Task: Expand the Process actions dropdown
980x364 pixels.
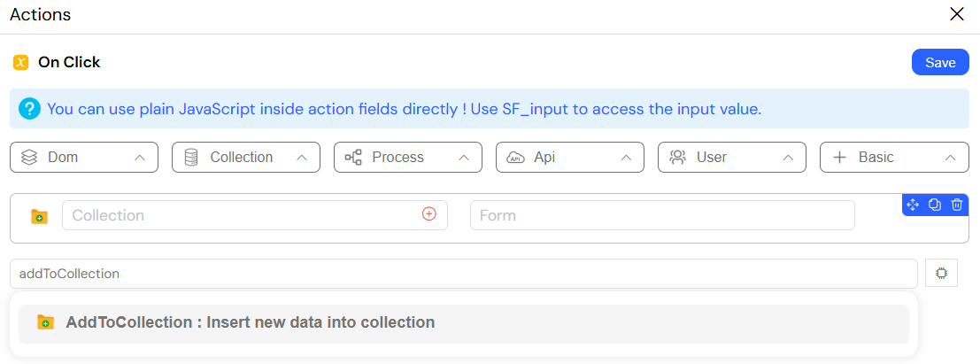Action: [408, 157]
